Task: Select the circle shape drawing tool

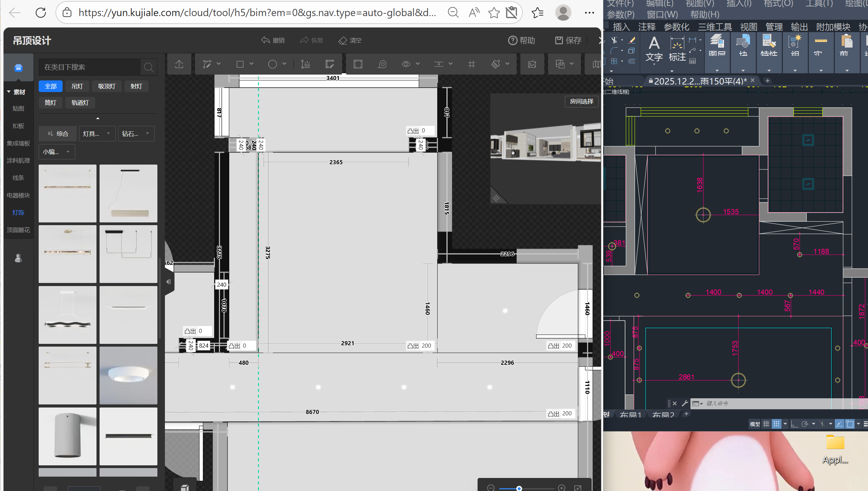Action: tap(272, 64)
